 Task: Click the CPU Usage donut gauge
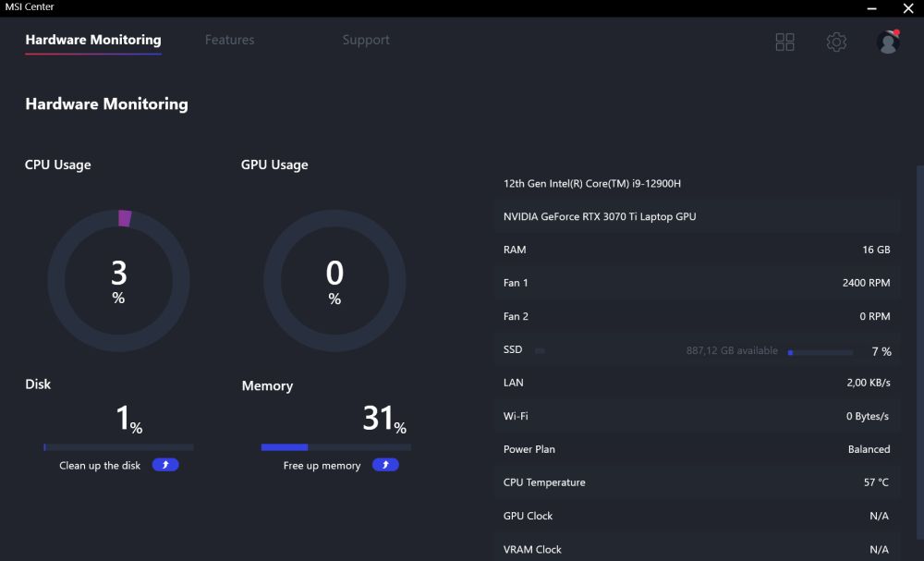coord(118,281)
